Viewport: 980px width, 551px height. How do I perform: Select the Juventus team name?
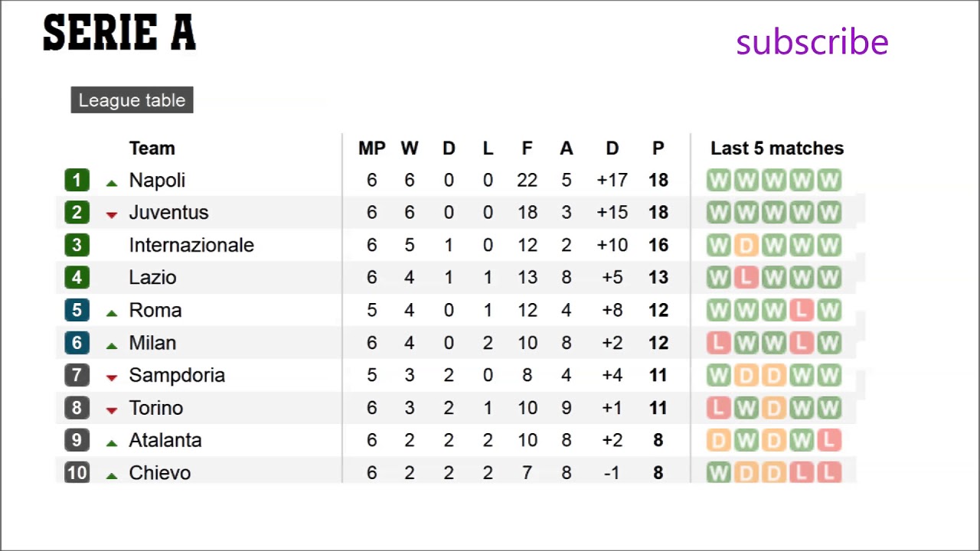pyautogui.click(x=168, y=213)
